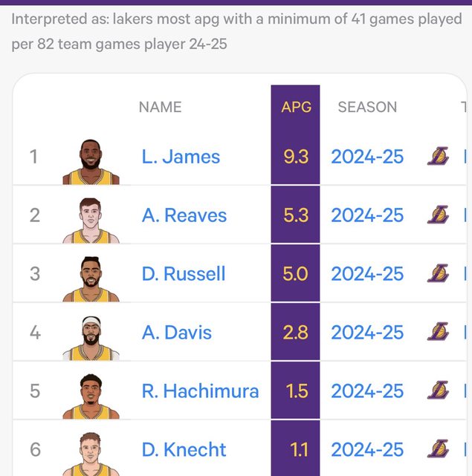Sort table by APG column header
Screen dimensions: 472x476
[x=296, y=107]
